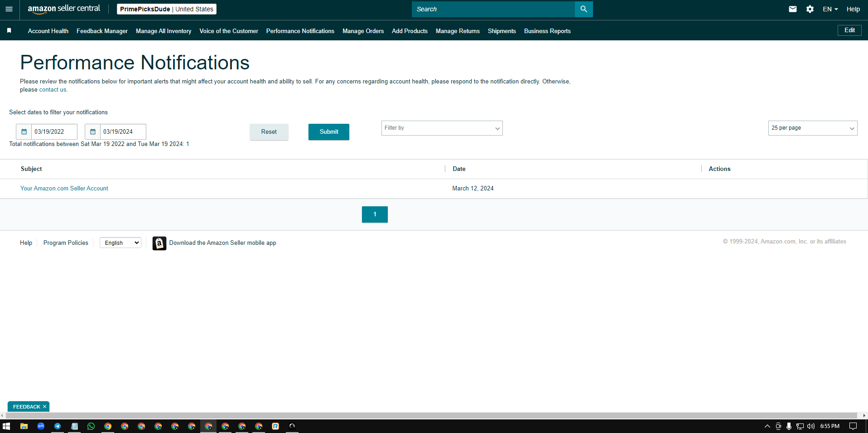Expand the Filter by dropdown

442,128
